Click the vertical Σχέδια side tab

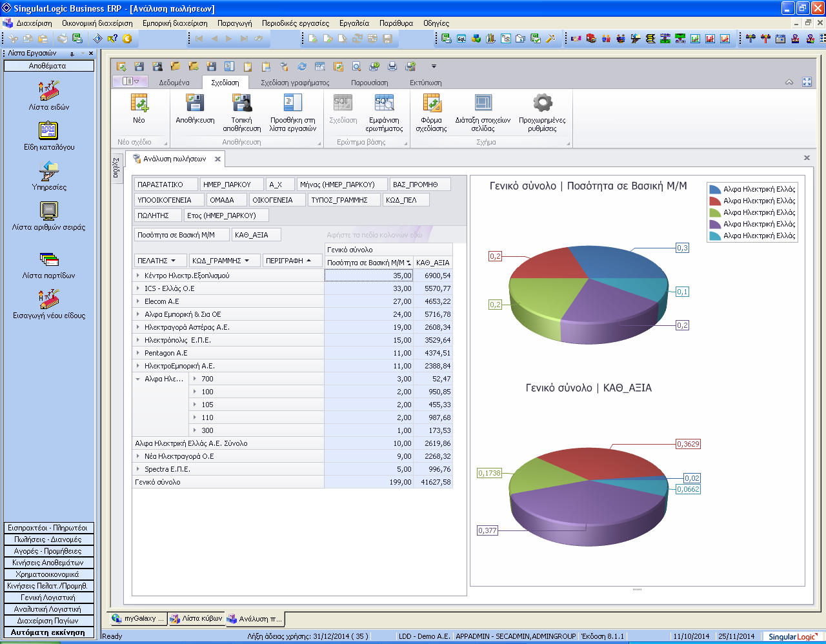[x=116, y=168]
